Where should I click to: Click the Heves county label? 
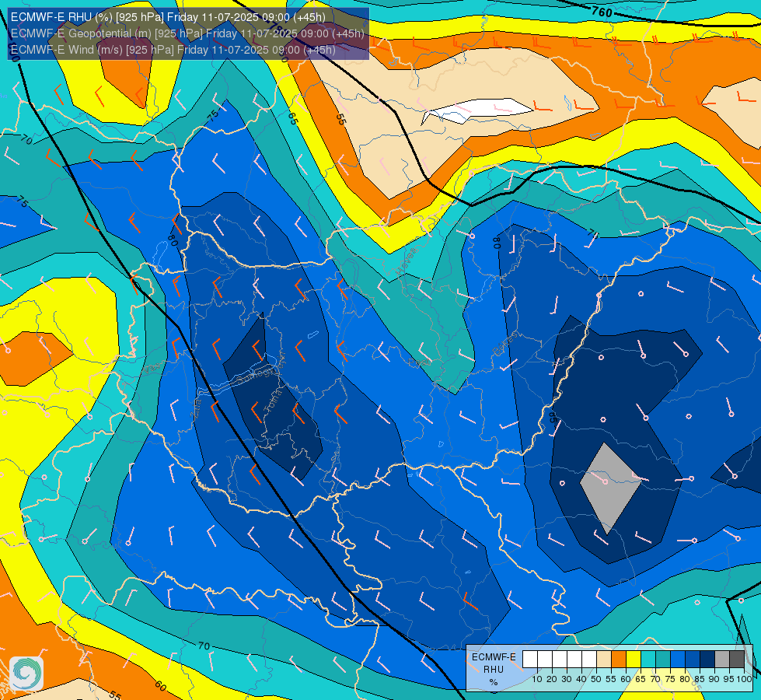pos(407,263)
